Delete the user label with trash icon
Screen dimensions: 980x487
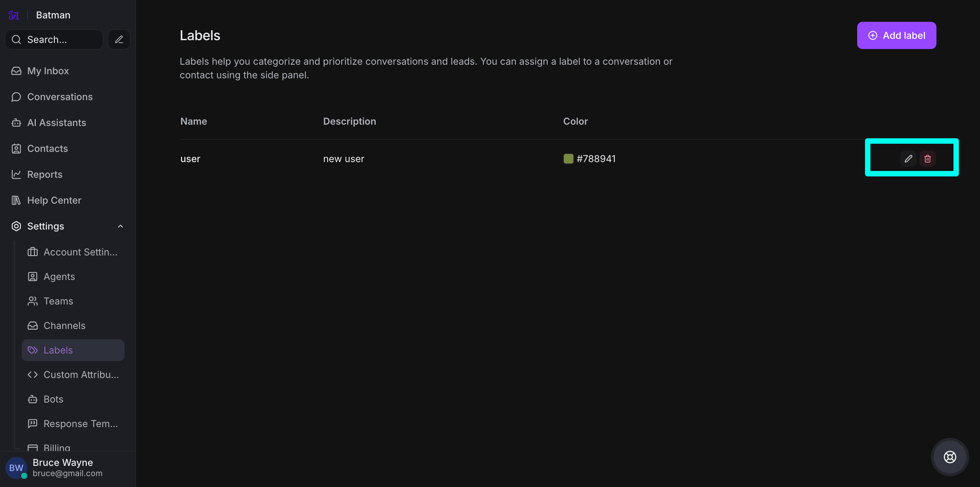pyautogui.click(x=927, y=159)
